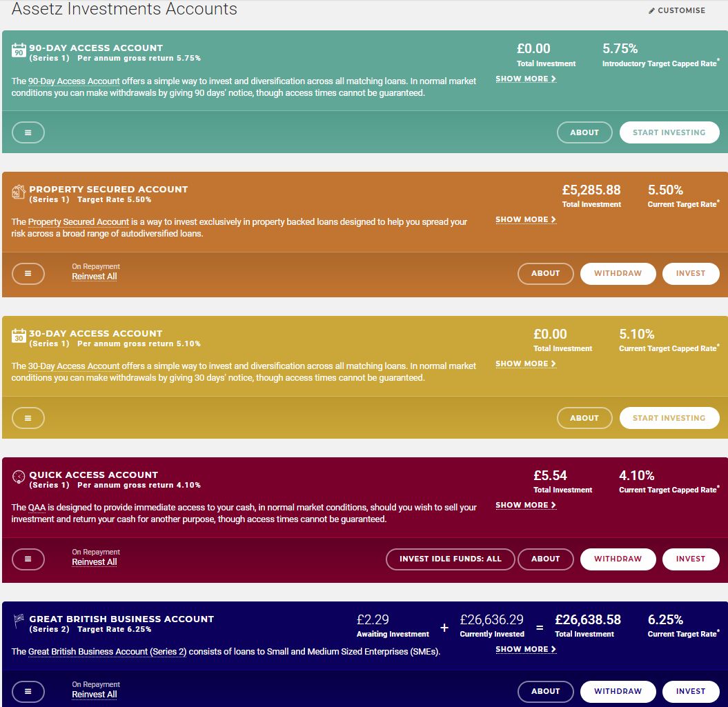Click the Great British Business Account title
Screen dimensions: 728x707
[121, 619]
